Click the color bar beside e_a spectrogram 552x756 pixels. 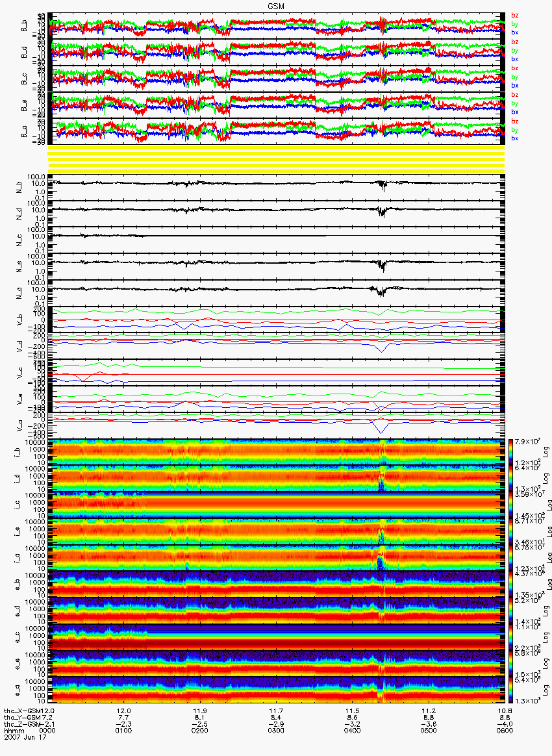click(512, 691)
